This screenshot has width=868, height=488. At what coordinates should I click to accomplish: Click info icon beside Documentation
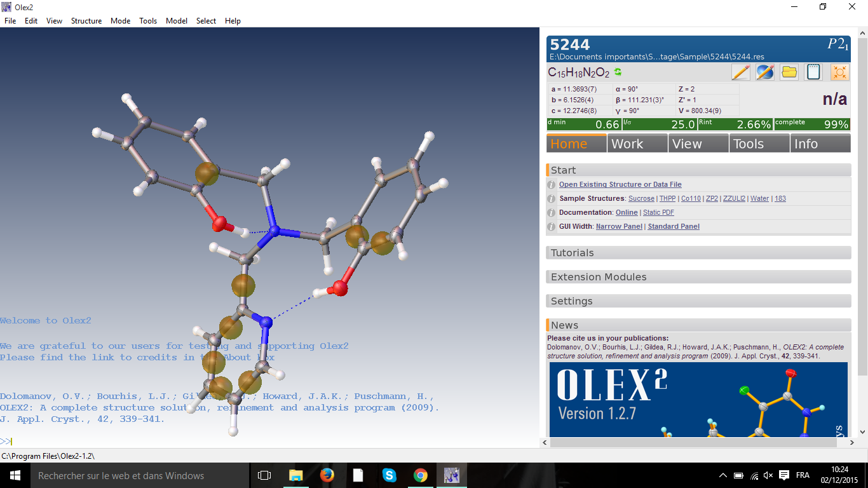(552, 212)
